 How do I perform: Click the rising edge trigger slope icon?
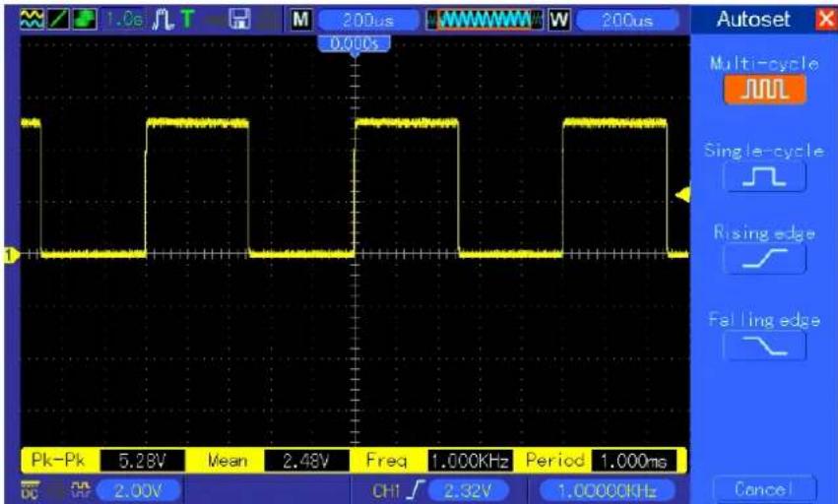point(416,490)
